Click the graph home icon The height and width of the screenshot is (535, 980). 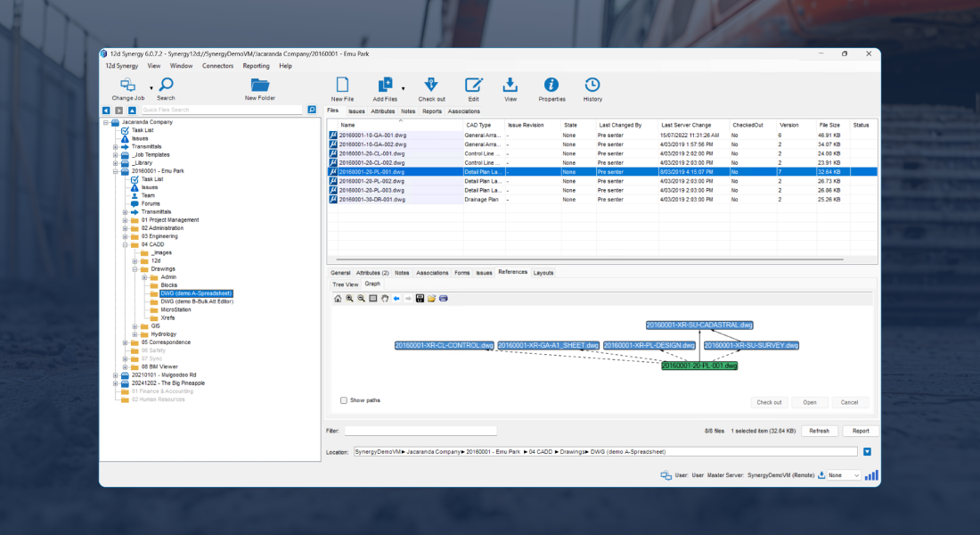[x=338, y=298]
